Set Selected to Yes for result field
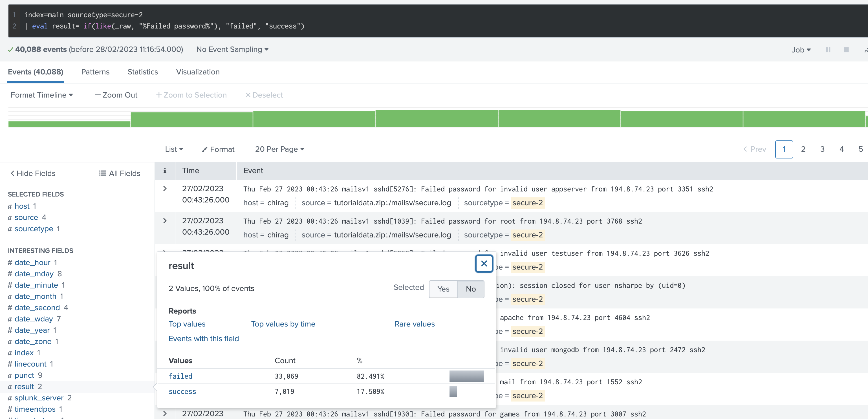The image size is (868, 419). click(443, 289)
